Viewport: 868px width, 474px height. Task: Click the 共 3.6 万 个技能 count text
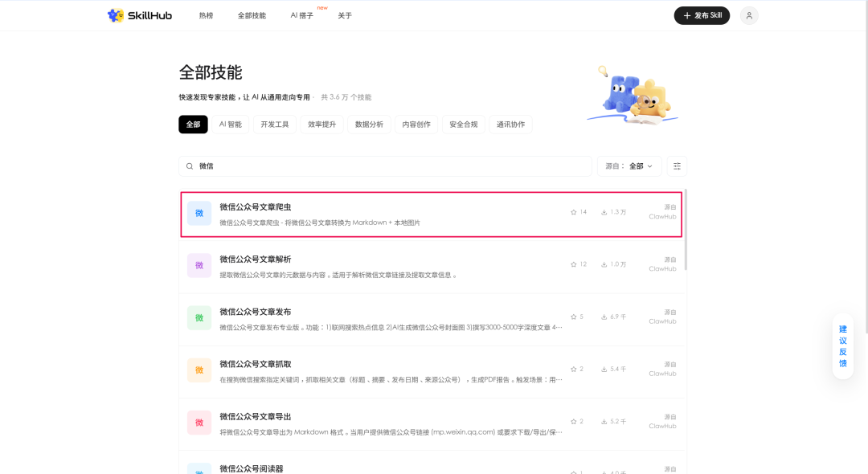(346, 97)
